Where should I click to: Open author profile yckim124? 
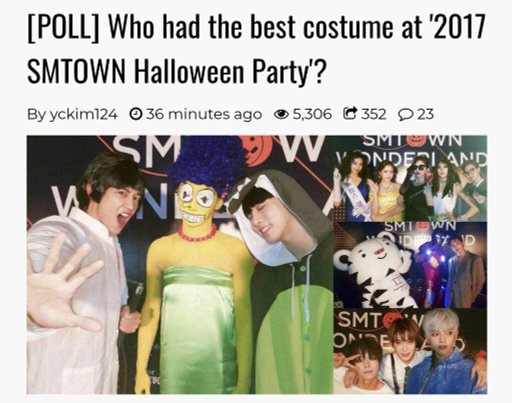[83, 114]
